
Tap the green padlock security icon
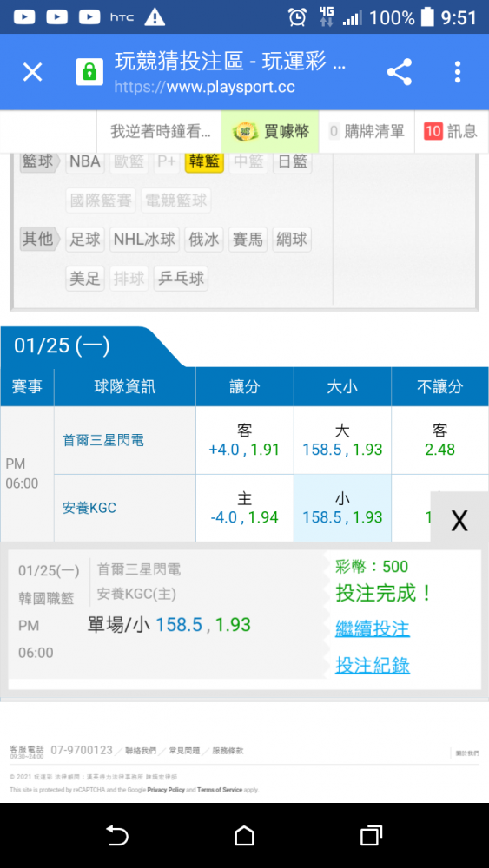[89, 72]
